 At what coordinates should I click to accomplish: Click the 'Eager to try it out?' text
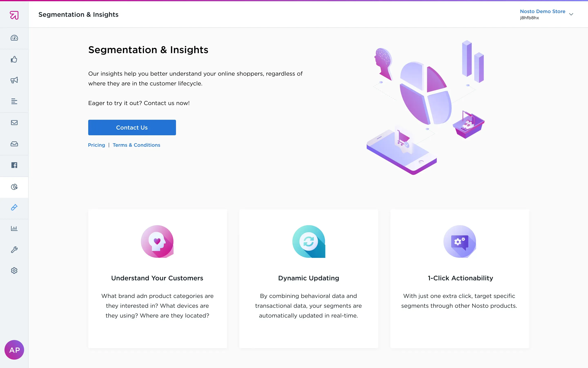pyautogui.click(x=115, y=103)
